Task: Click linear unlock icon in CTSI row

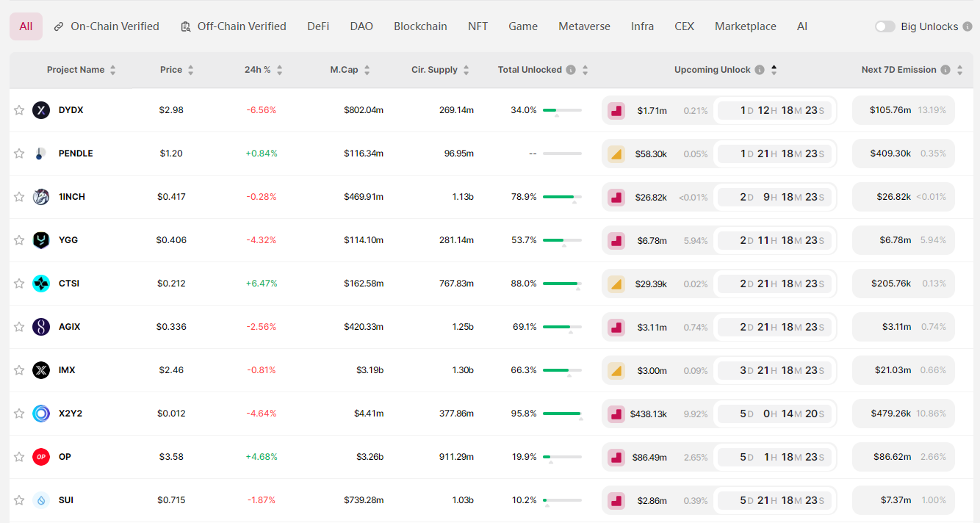Action: tap(616, 284)
